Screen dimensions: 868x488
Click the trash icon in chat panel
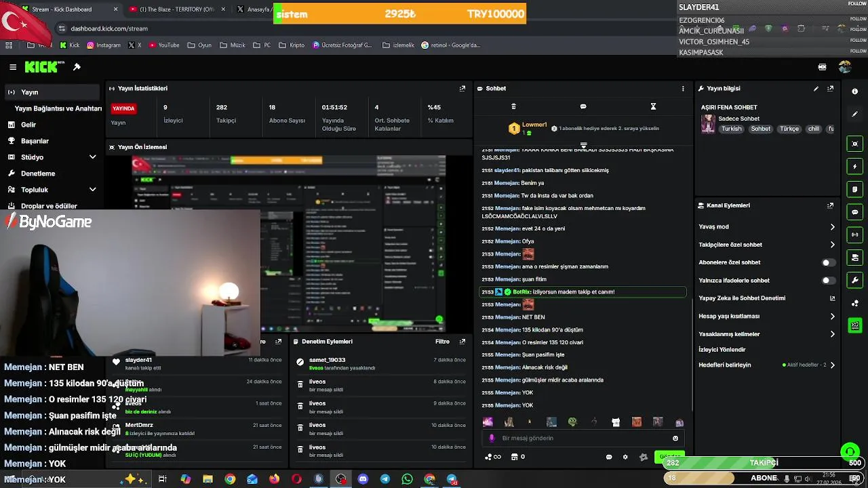(x=513, y=106)
